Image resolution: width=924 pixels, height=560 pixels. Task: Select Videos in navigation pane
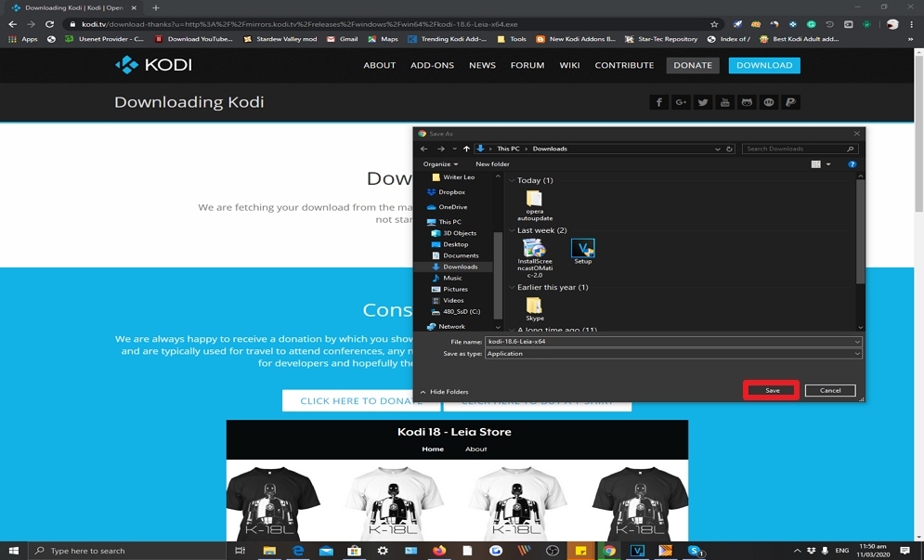coord(448,300)
